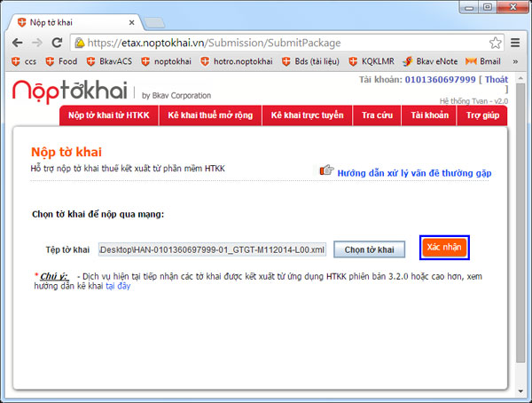
Task: Click the browser back arrow
Action: pyautogui.click(x=18, y=43)
